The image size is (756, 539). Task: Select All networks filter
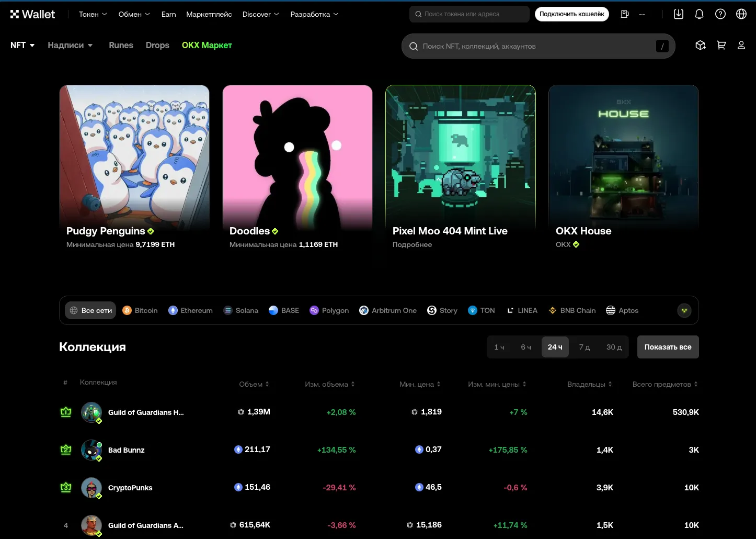click(x=90, y=310)
